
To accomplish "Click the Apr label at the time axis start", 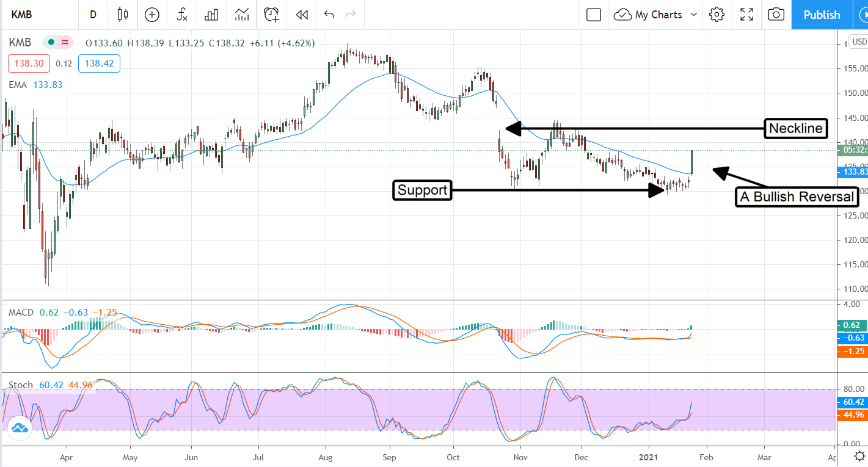I will tap(67, 456).
